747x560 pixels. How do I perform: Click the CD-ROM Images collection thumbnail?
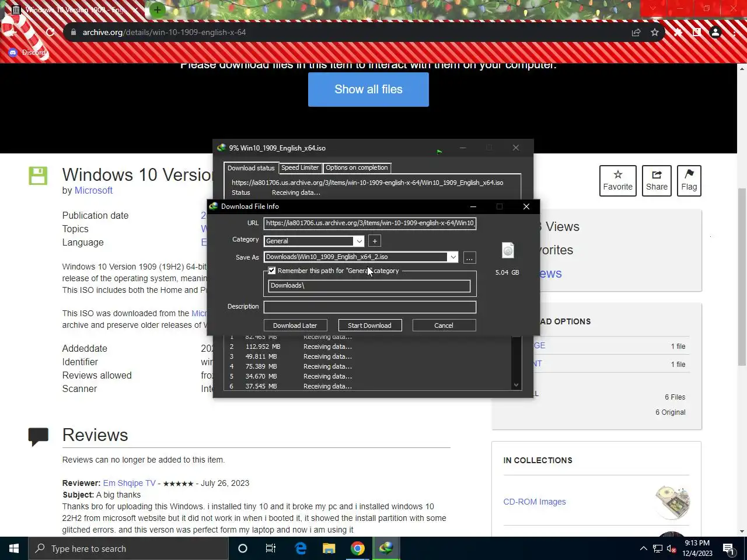pos(672,502)
